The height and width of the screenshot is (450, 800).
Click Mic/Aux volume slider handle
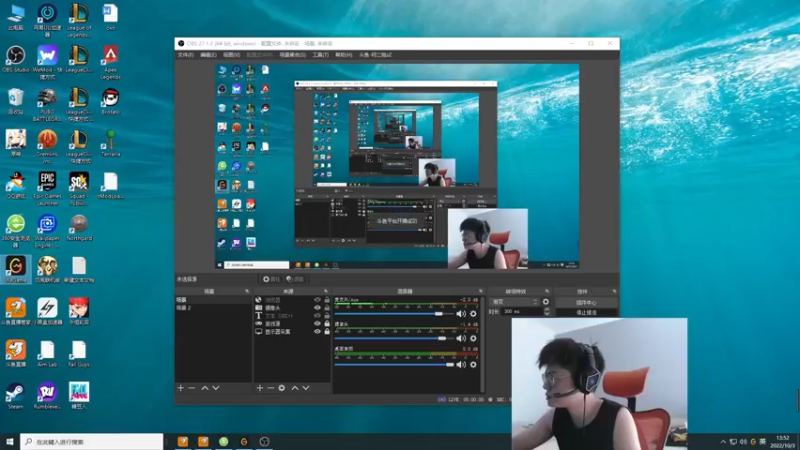(439, 314)
